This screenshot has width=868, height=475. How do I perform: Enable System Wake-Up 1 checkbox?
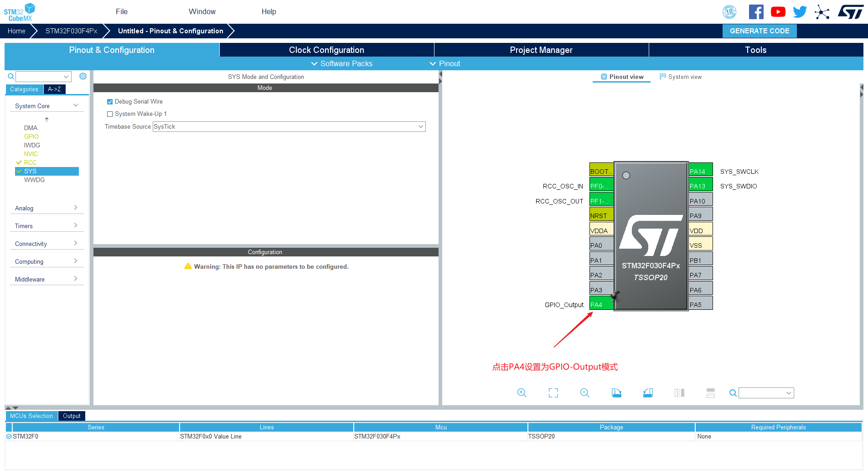click(110, 114)
